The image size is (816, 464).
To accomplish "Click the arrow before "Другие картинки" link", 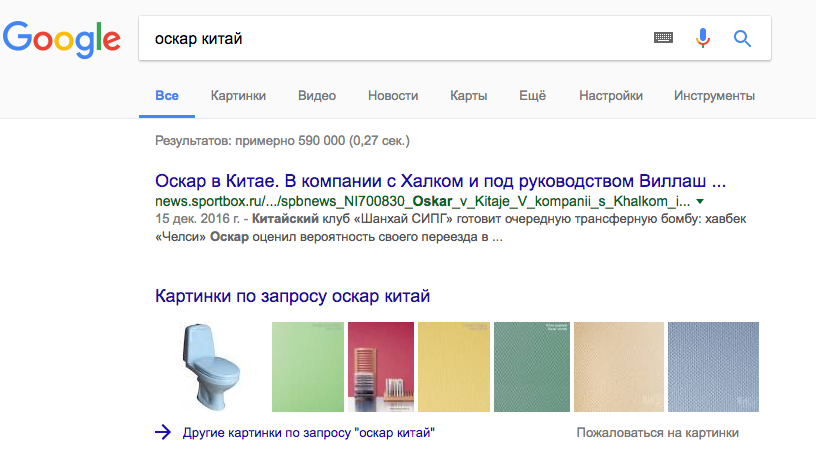I will [x=163, y=432].
